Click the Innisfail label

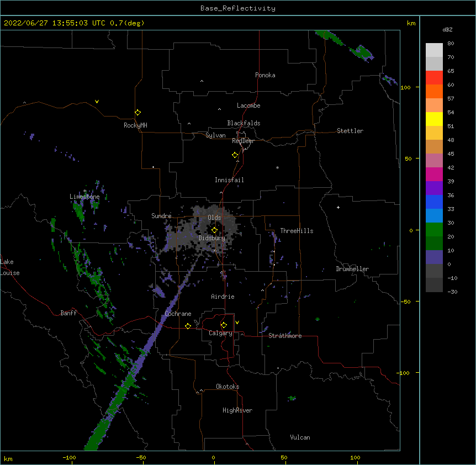point(229,180)
